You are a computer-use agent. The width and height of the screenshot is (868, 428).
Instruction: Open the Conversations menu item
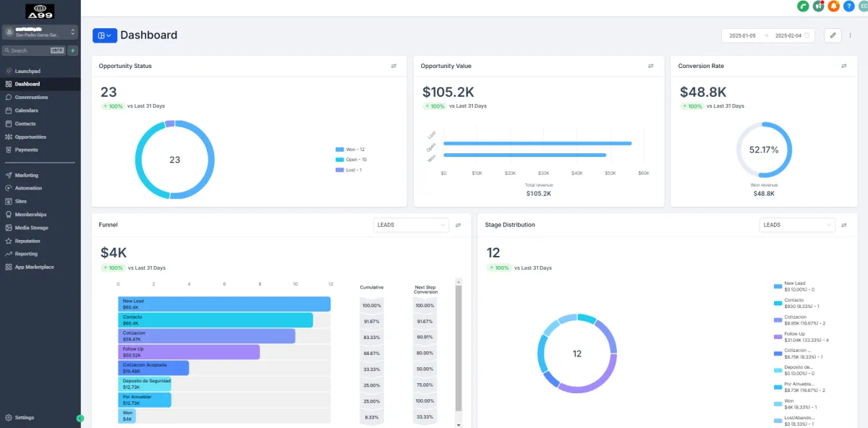tap(31, 97)
